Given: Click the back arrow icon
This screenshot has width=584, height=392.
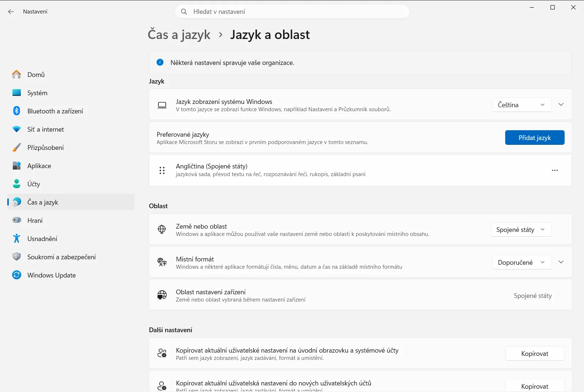Looking at the screenshot, I should [11, 12].
